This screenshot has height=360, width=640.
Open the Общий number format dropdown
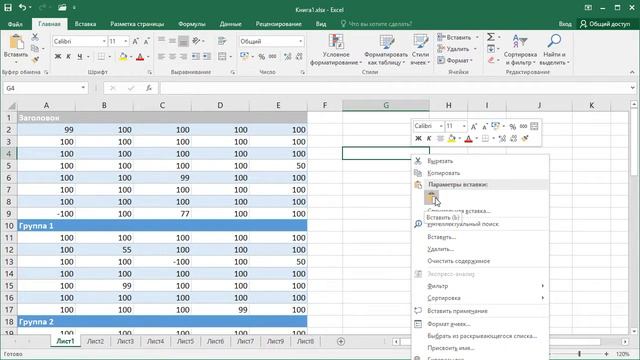[x=300, y=41]
